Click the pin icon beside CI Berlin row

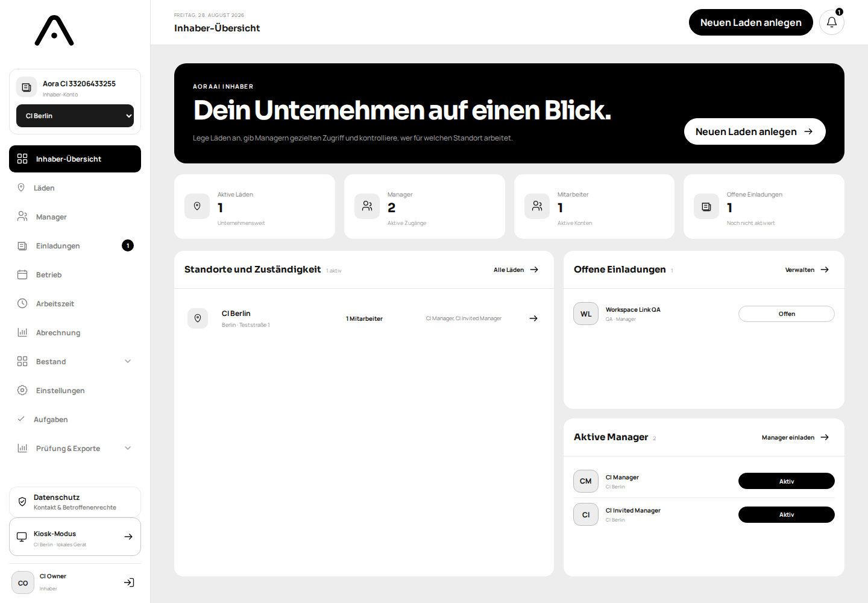[x=198, y=318]
